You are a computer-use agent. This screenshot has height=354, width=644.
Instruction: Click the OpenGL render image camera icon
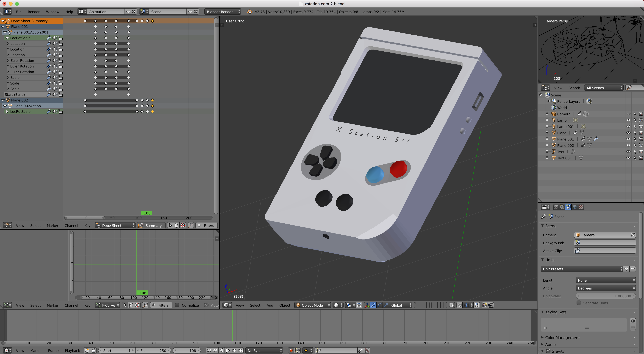point(485,305)
